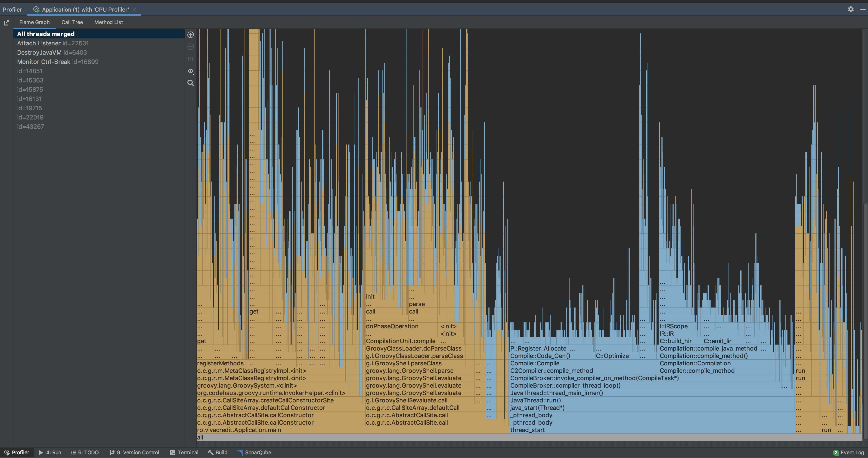Open flame graph search magnifier
Viewport: 868px width, 458px height.
pos(190,83)
